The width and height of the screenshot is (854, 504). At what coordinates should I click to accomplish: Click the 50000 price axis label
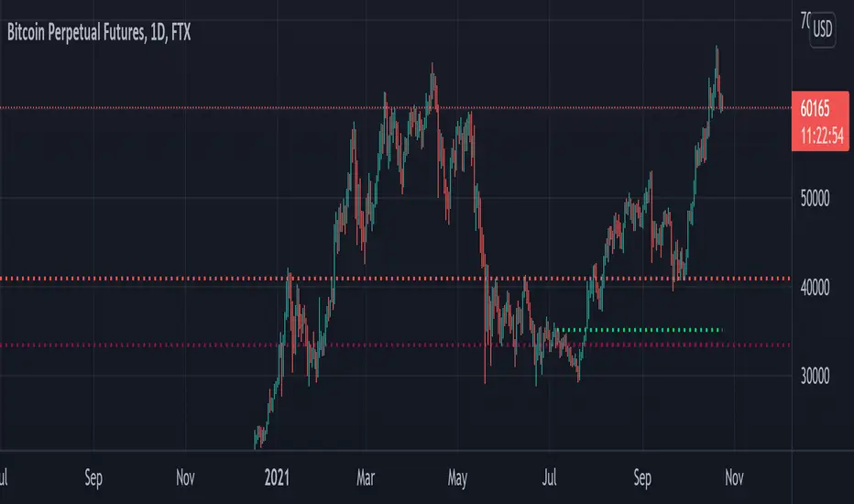[x=815, y=198]
